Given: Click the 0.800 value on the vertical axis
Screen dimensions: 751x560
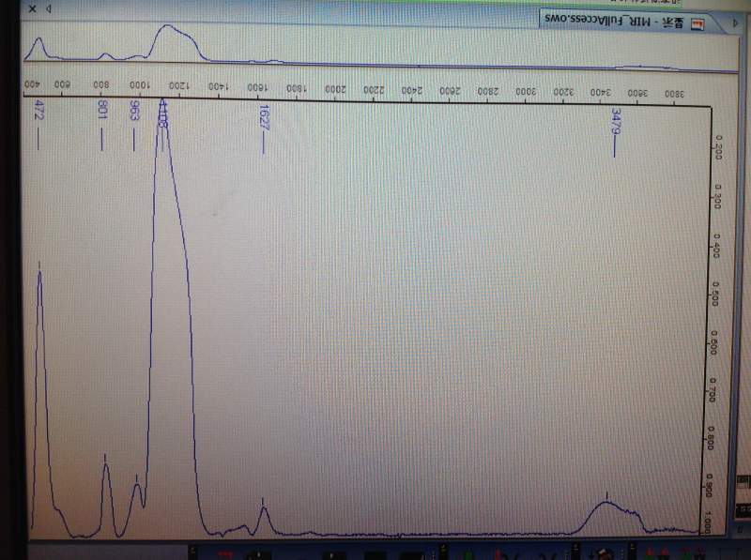Looking at the screenshot, I should (x=711, y=438).
